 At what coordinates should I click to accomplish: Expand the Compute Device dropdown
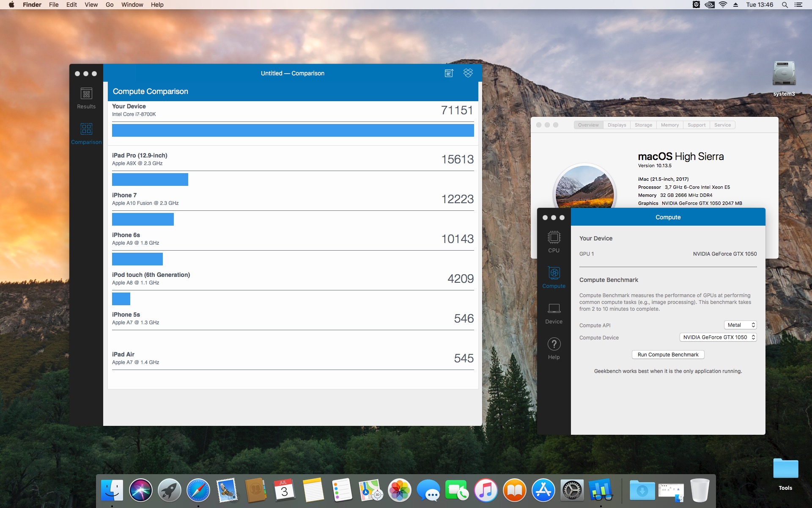click(x=718, y=337)
